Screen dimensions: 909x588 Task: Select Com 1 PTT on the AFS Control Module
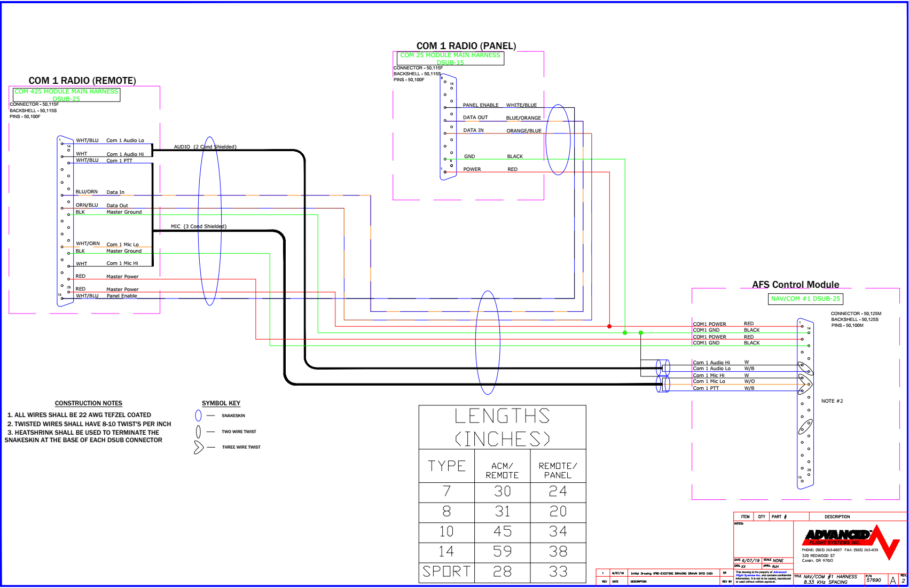pyautogui.click(x=706, y=388)
